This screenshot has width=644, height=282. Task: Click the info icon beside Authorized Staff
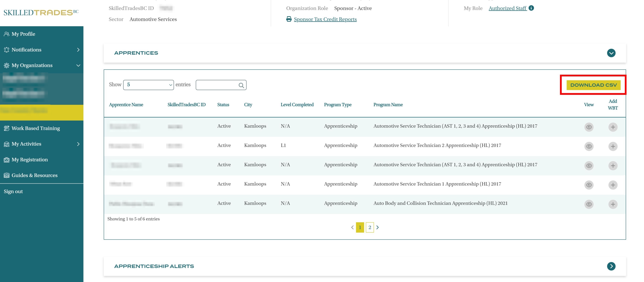tap(531, 8)
